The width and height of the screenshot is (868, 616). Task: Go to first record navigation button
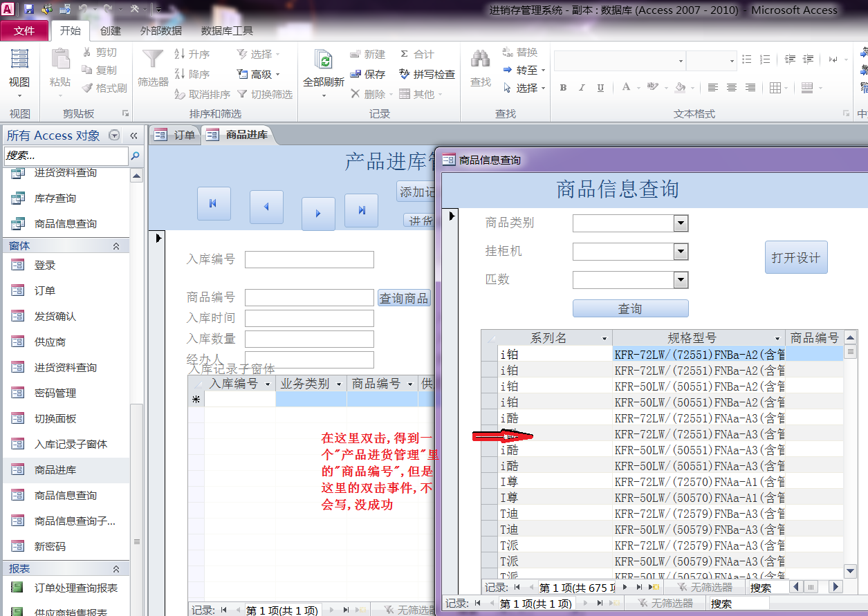214,204
